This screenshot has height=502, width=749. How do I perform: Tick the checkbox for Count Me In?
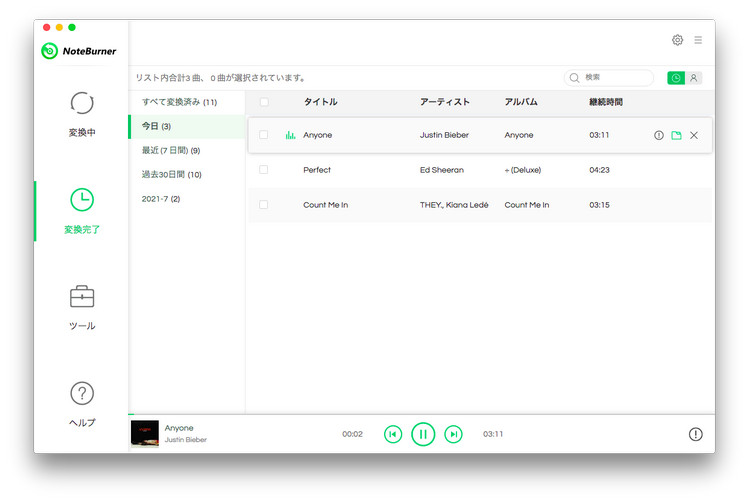[x=263, y=204]
